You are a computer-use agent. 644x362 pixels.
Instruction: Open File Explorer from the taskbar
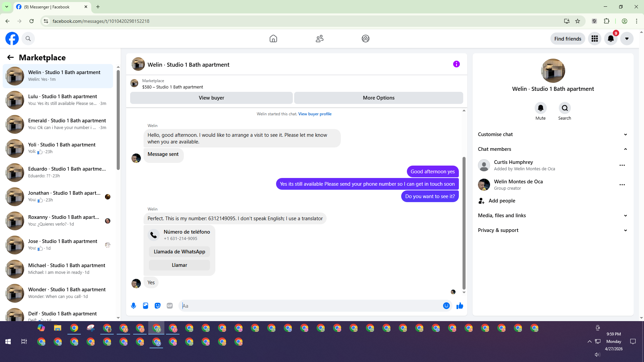(x=58, y=328)
